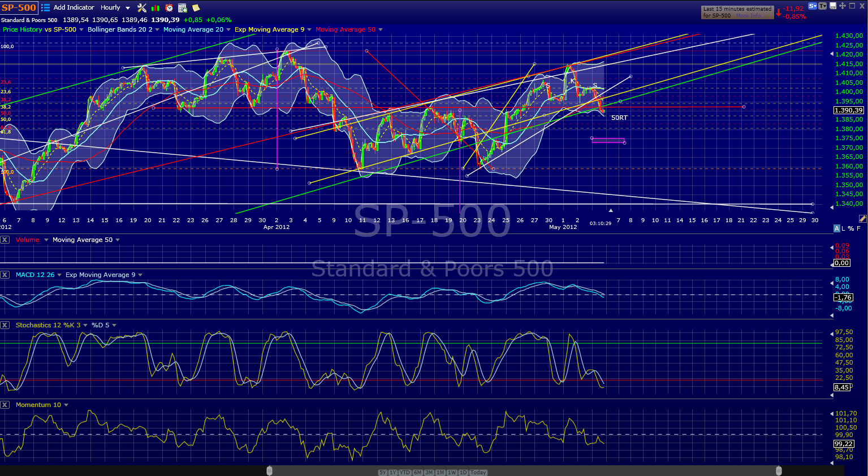Open the MACD 12 26 dropdown

[x=59, y=275]
